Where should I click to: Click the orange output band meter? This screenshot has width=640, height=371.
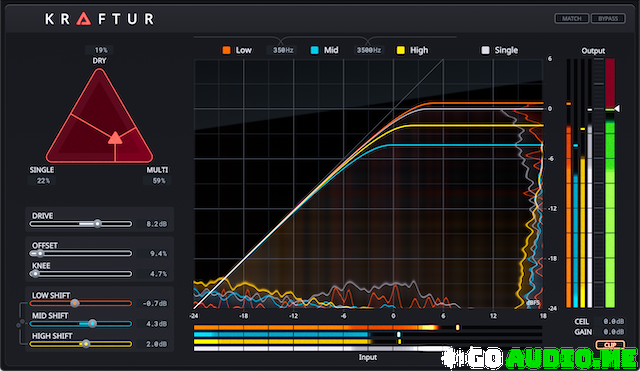click(x=569, y=183)
